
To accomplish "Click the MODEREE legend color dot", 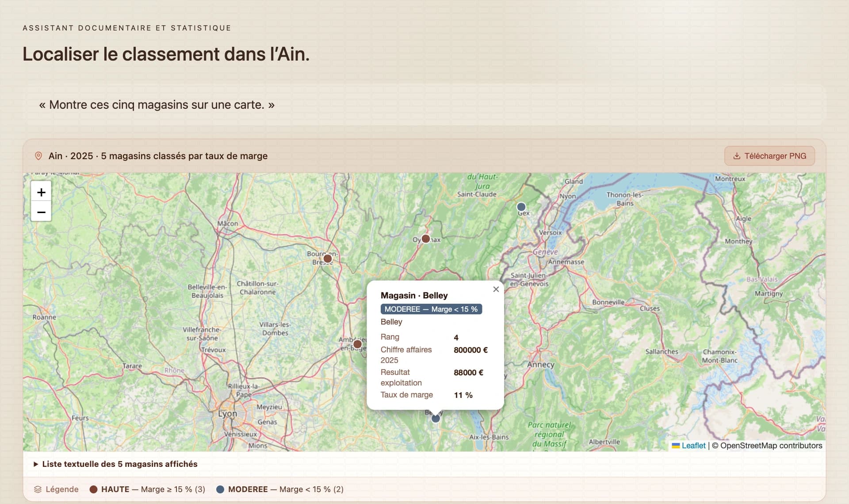I will click(x=220, y=489).
